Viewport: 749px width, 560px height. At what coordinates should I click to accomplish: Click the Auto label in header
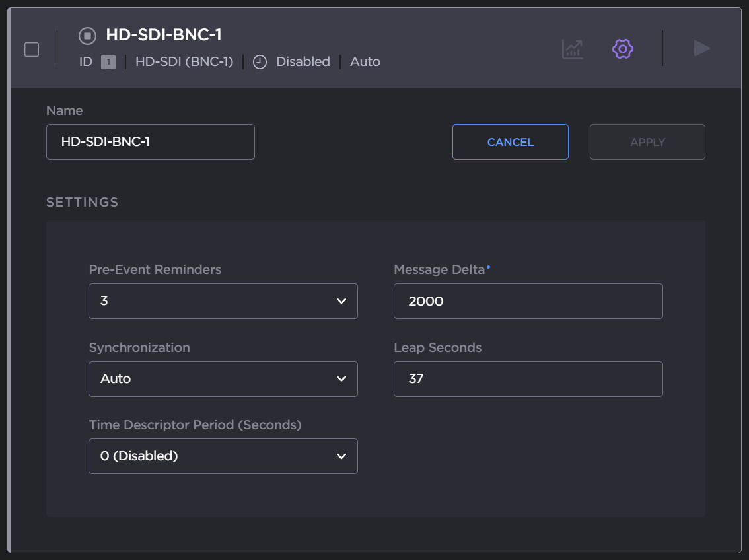(365, 62)
